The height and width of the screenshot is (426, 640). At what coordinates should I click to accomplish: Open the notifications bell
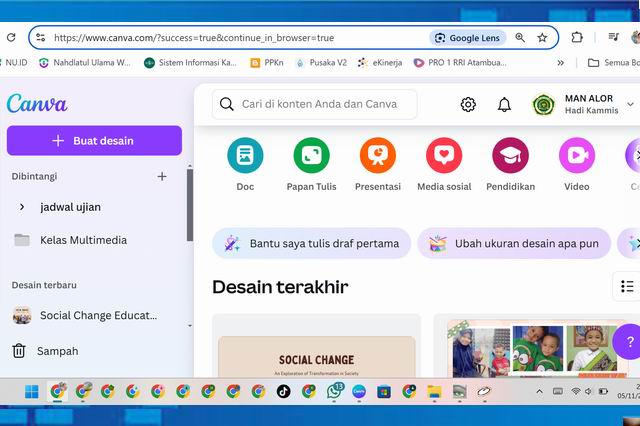coord(504,104)
